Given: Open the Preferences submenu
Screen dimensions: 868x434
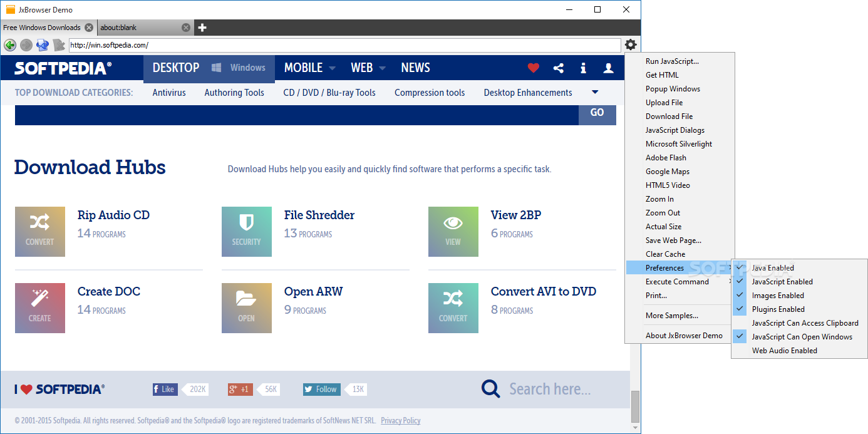Looking at the screenshot, I should (679, 268).
